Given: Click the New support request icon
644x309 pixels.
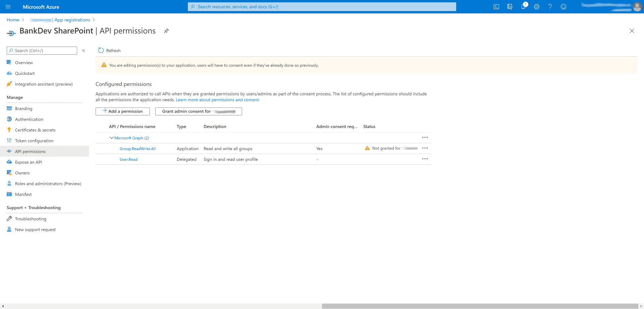Looking at the screenshot, I should (x=9, y=229).
